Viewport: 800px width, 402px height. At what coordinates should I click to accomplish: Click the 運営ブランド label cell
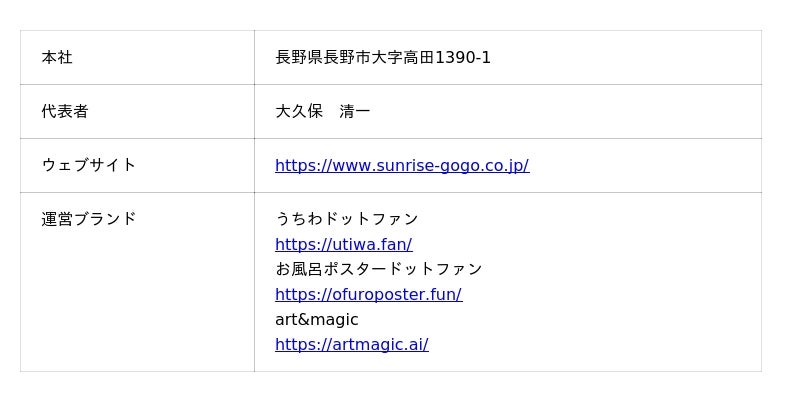[x=88, y=219]
